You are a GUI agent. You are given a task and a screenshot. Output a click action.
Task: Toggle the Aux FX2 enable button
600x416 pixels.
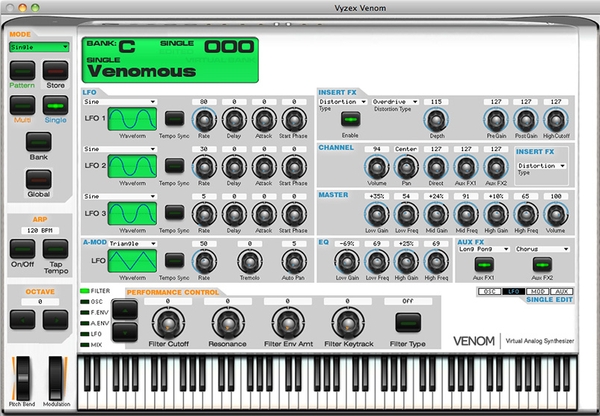pos(542,264)
